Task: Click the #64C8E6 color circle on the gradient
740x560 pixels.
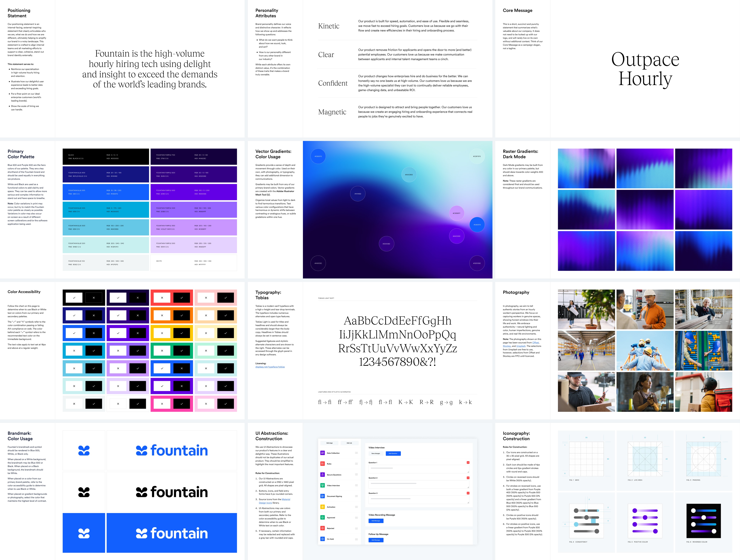Action: click(x=409, y=174)
